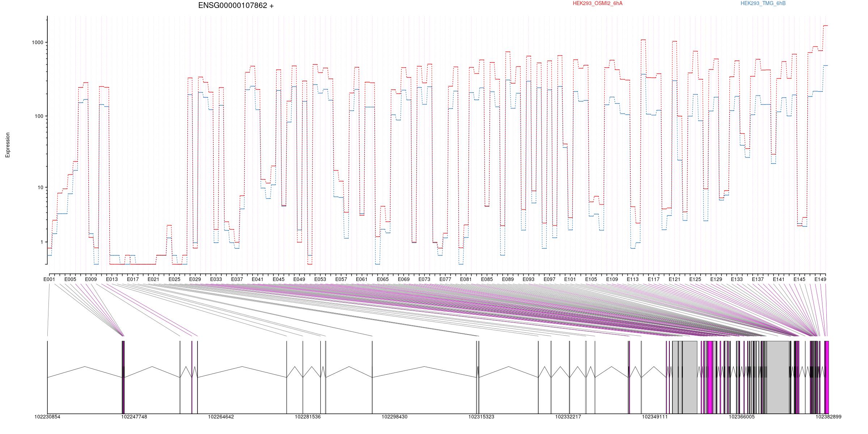Click genomic coordinate 102264642
This screenshot has width=868, height=434.
tap(221, 417)
